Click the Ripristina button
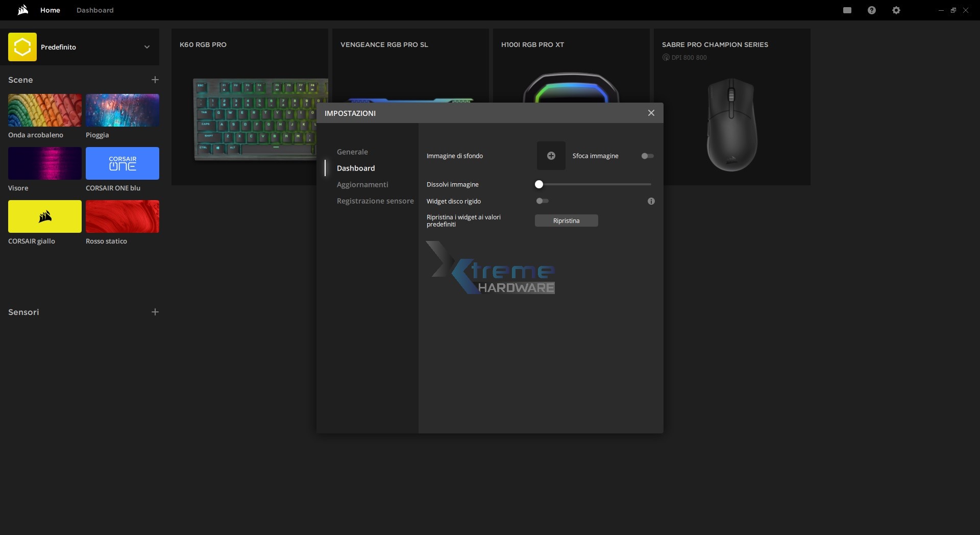 [x=567, y=221]
